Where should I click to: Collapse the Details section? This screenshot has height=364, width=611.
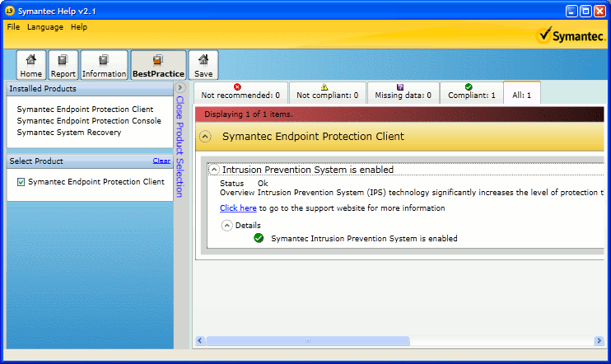click(226, 226)
